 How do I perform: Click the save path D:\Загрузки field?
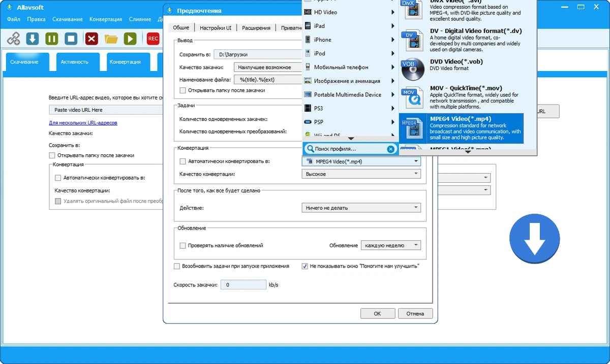pyautogui.click(x=258, y=54)
